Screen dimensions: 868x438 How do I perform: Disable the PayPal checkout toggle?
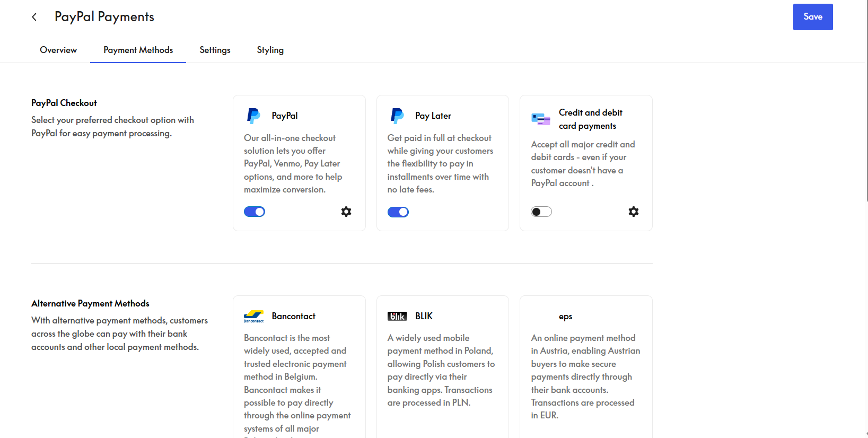click(x=255, y=212)
